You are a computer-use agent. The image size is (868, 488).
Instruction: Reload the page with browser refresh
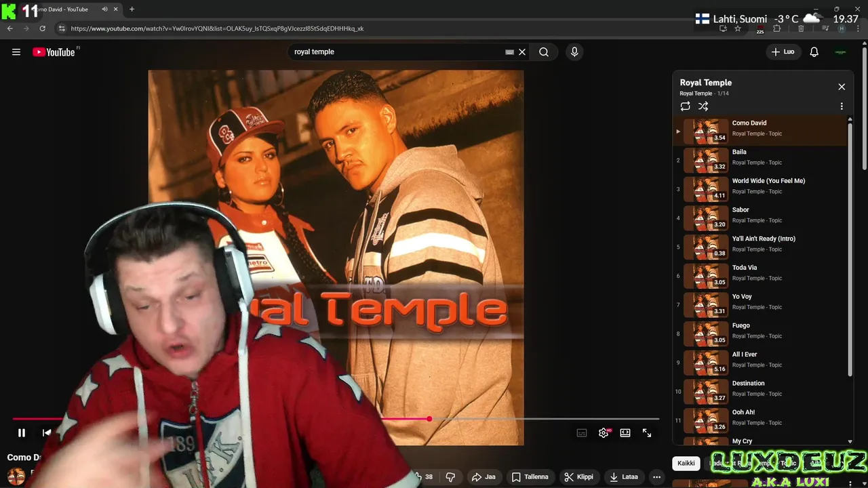42,28
